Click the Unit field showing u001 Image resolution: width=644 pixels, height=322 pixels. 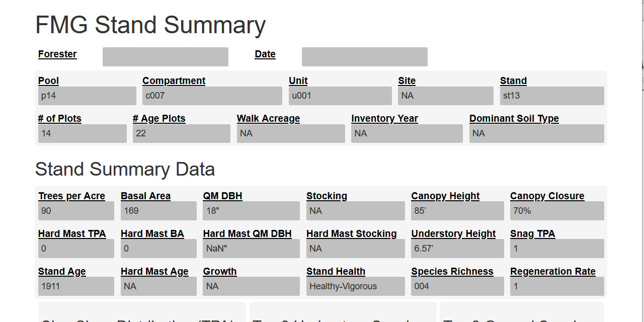pyautogui.click(x=340, y=96)
